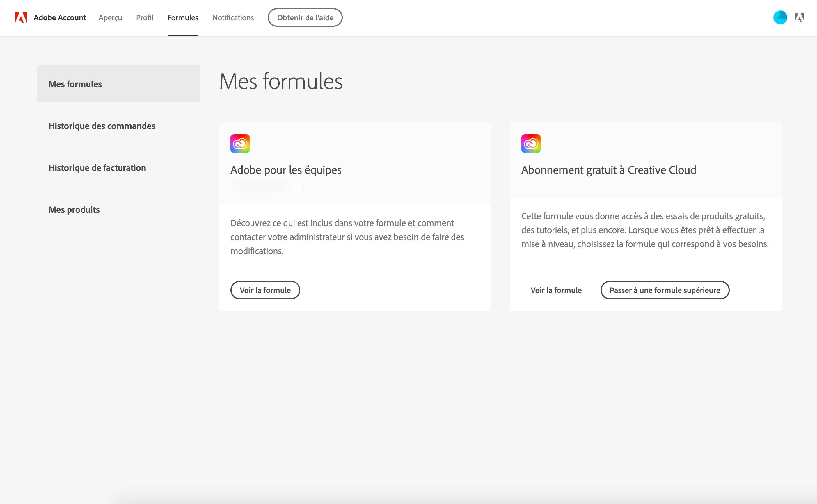Viewport: 817px width, 504px height.
Task: Click the Adobe Account title text
Action: pos(60,18)
